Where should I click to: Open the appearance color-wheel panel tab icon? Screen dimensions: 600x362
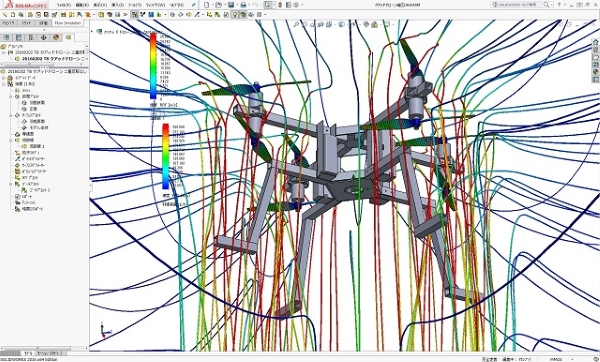click(56, 38)
